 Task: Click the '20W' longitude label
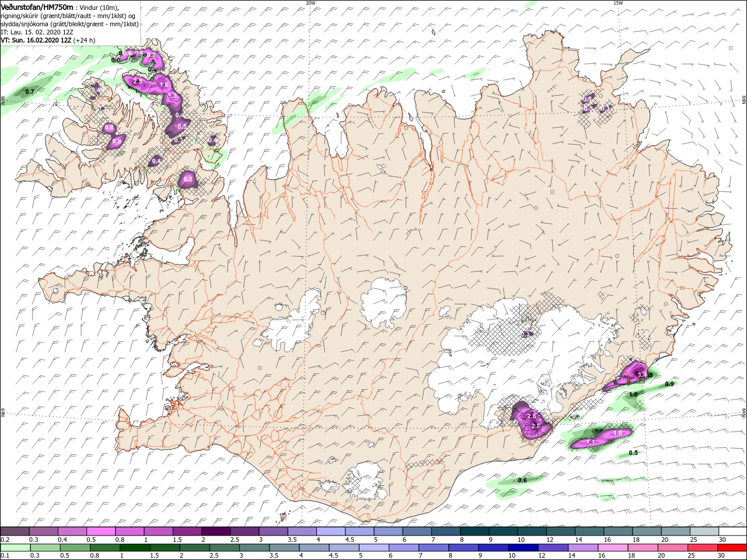tap(310, 3)
